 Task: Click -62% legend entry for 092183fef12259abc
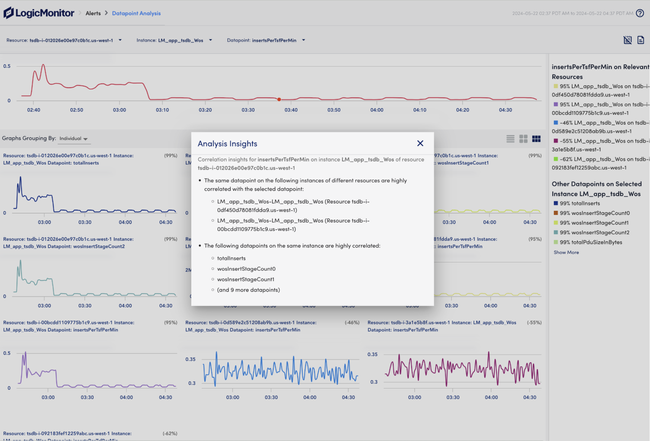point(600,163)
